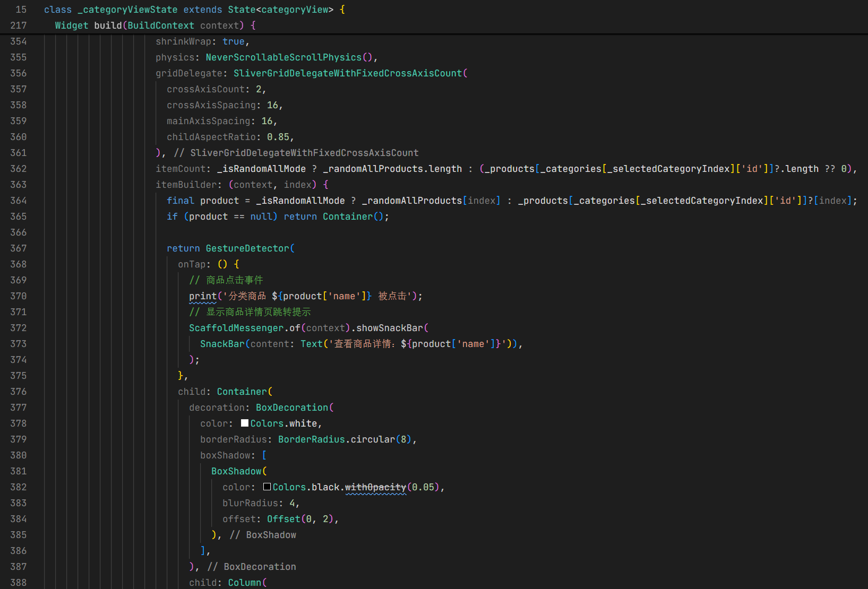Click 'BoxShadow(' on line 381
Image resolution: width=868 pixels, height=589 pixels.
(239, 471)
